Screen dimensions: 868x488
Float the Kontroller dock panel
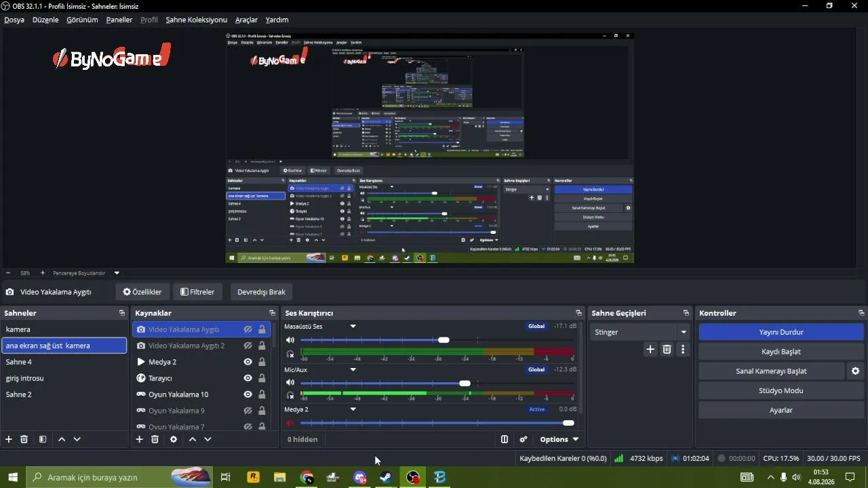click(861, 313)
